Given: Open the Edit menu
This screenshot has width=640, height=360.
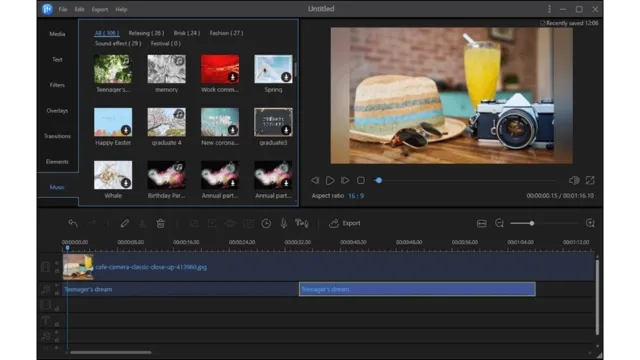Looking at the screenshot, I should (x=79, y=9).
